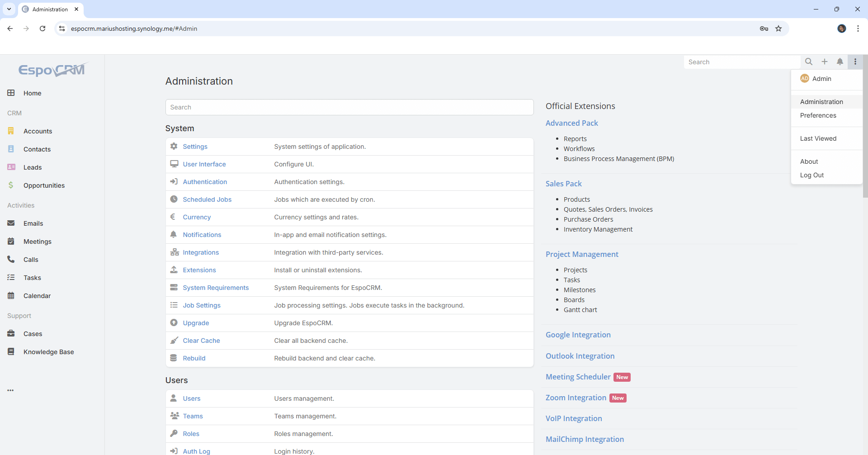This screenshot has width=868, height=455.
Task: Open the VoIP Integration link
Action: click(x=574, y=418)
